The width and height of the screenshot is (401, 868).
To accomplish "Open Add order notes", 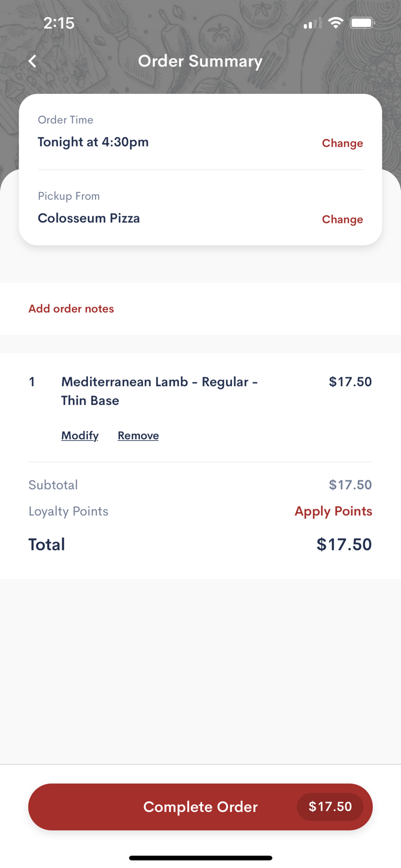I will click(71, 308).
